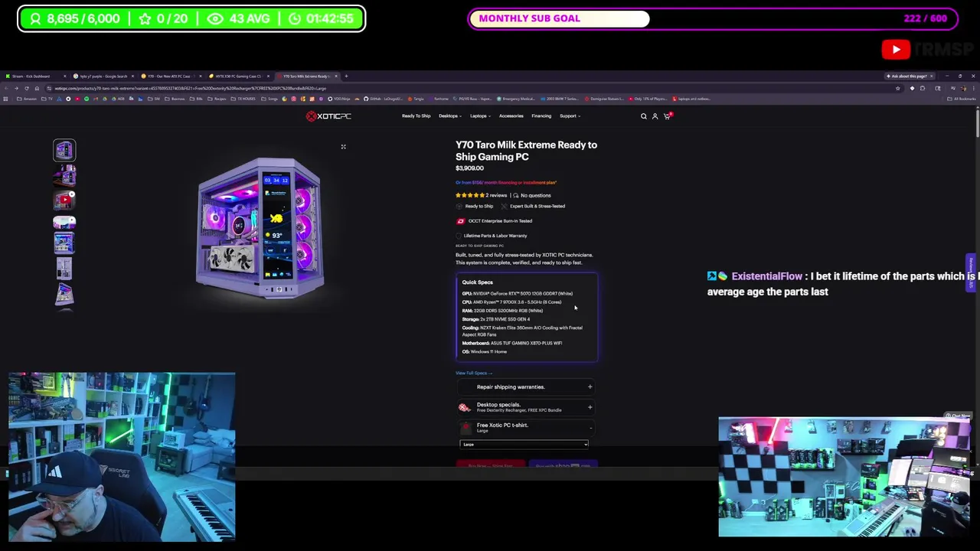Dismiss the Ask about this page chip
The height and width of the screenshot is (551, 980).
pos(931,76)
